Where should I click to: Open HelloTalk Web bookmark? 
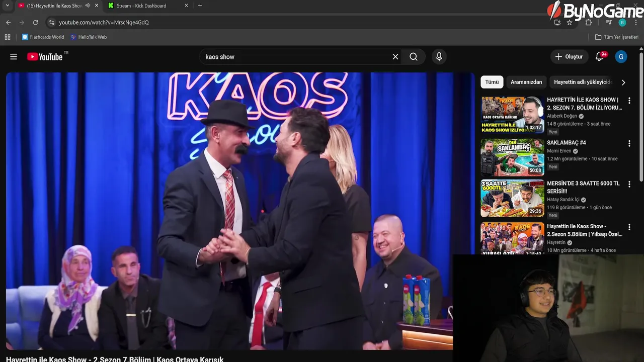(x=89, y=37)
